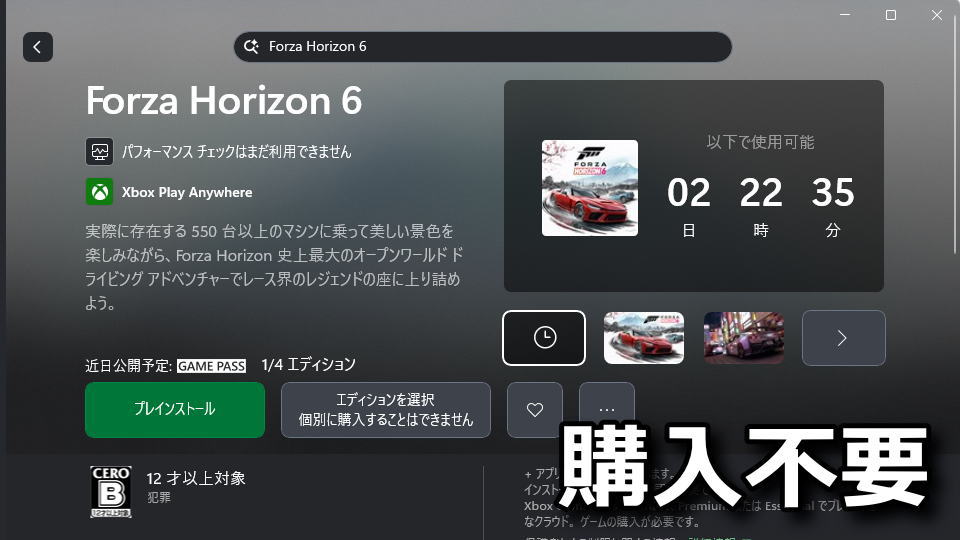The height and width of the screenshot is (540, 960).
Task: Click the Forza Horizon 6 cover art
Action: (x=590, y=188)
